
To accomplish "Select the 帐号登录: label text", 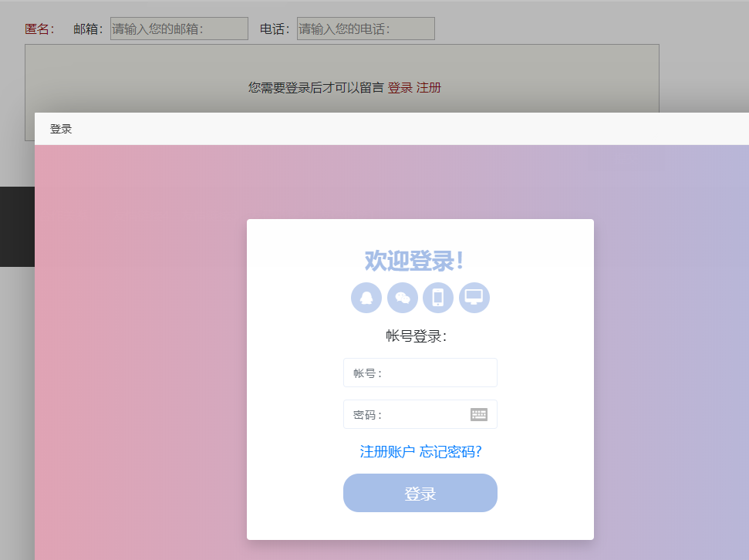I will pos(416,336).
